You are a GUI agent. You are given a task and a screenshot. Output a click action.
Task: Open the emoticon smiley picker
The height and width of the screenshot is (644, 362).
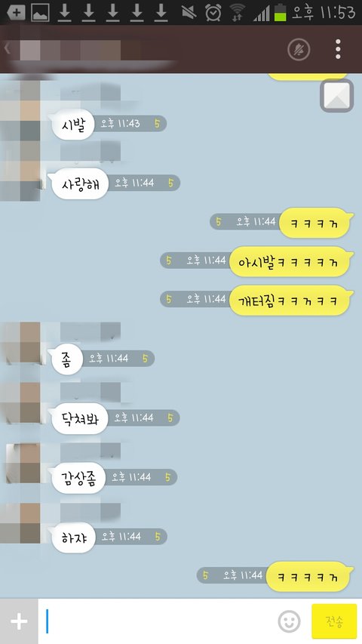289,621
